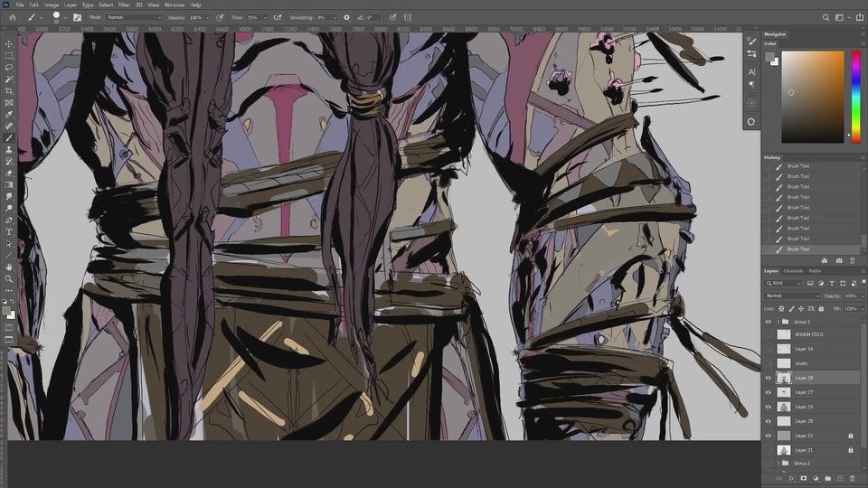Image resolution: width=868 pixels, height=488 pixels.
Task: Select the Lasso tool
Action: [9, 67]
